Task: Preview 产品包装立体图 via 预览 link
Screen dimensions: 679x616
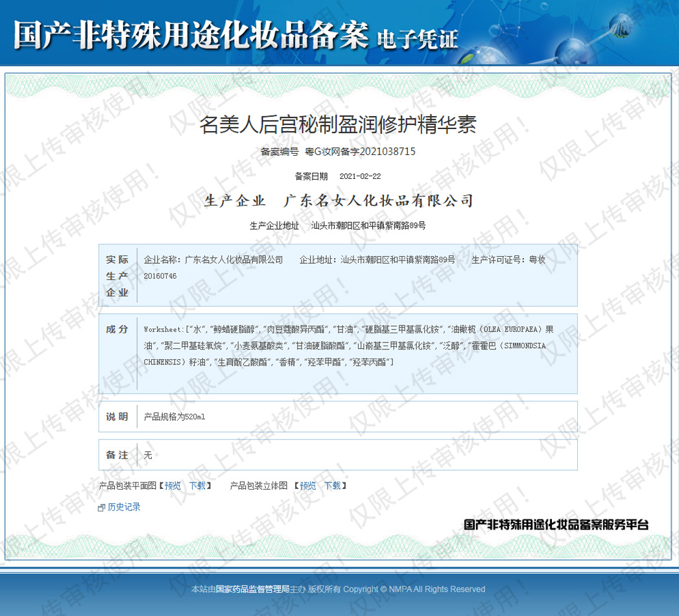Action: 308,486
